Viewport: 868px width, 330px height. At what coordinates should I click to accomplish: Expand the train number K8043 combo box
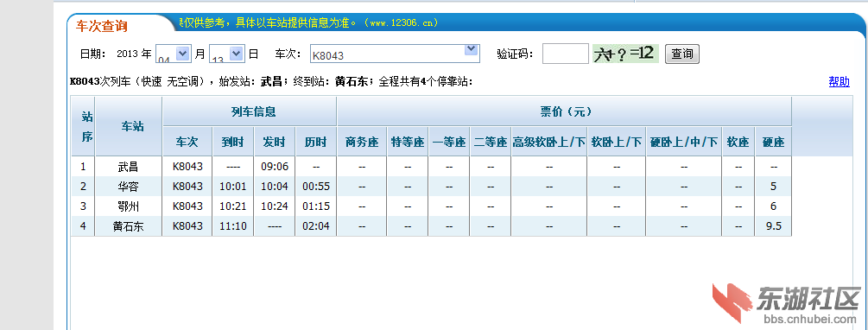click(x=394, y=54)
